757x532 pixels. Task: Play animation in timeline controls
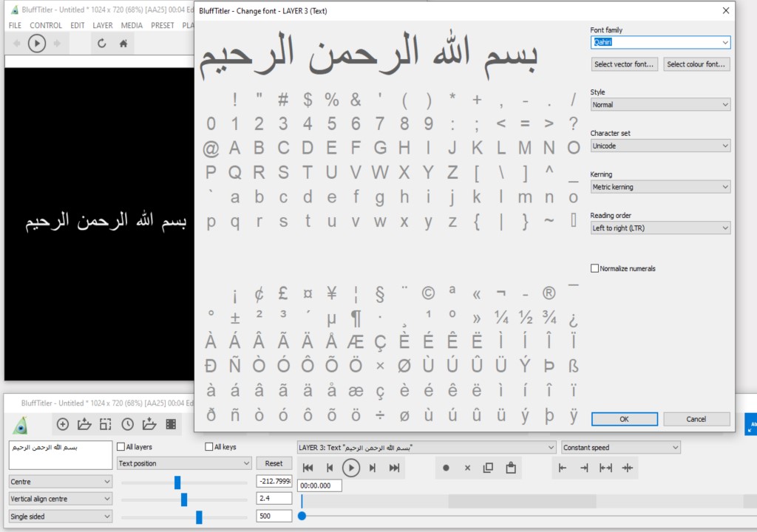351,468
